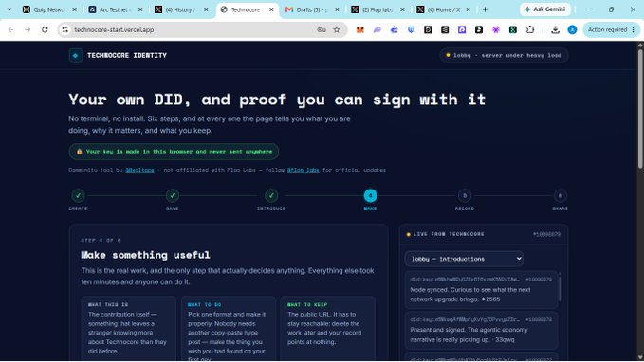Viewport: 644px width, 362px height.
Task: Open the @flop_labs link
Action: point(304,170)
